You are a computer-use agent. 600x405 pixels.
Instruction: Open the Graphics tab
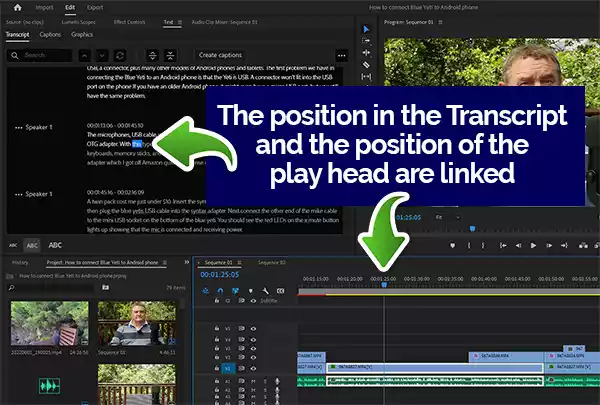coord(82,34)
